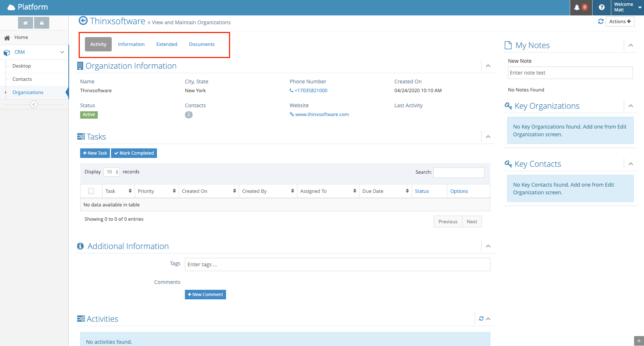Open the Actions dropdown menu
The width and height of the screenshot is (644, 346).
click(620, 21)
